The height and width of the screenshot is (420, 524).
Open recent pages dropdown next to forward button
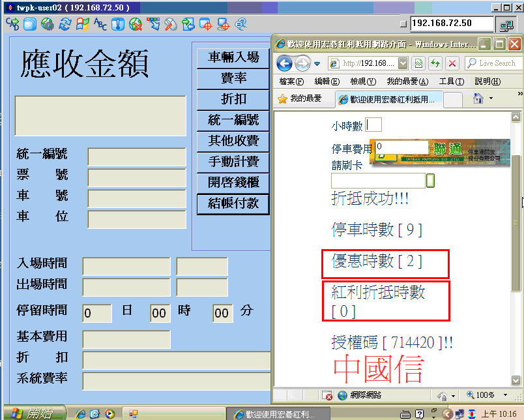(317, 64)
